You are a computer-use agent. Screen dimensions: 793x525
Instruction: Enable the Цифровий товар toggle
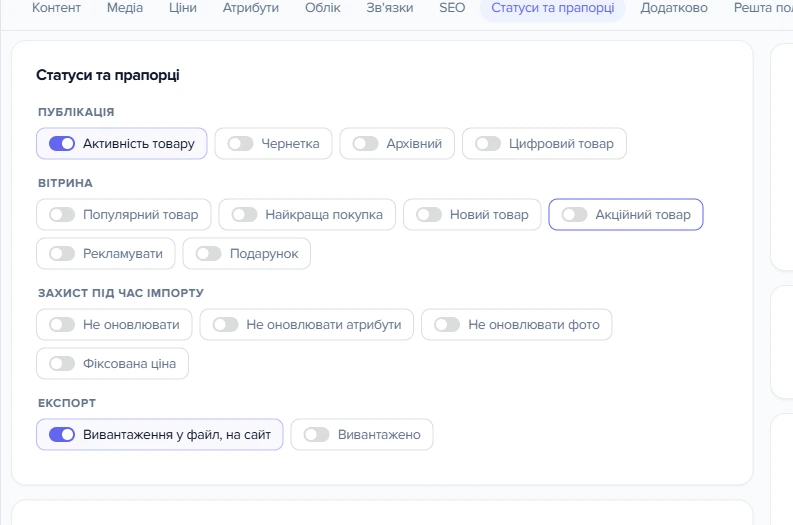488,144
